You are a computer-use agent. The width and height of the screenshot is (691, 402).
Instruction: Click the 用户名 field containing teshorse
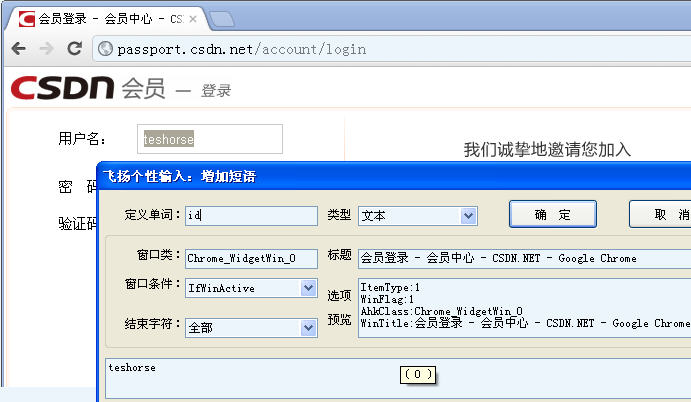point(210,139)
